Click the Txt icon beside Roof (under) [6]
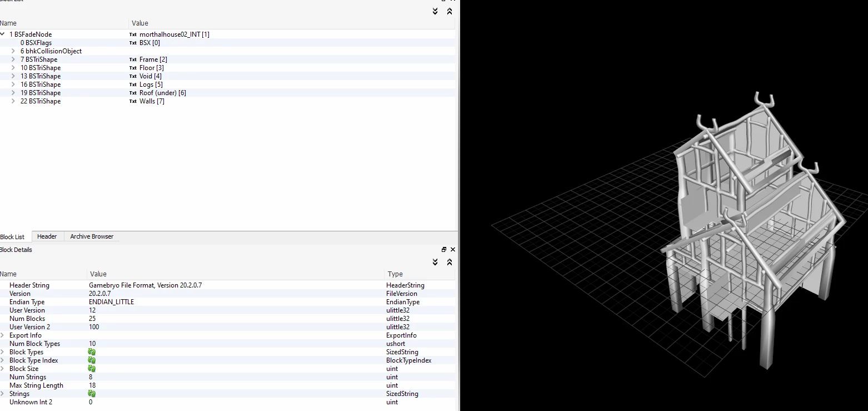 [133, 93]
